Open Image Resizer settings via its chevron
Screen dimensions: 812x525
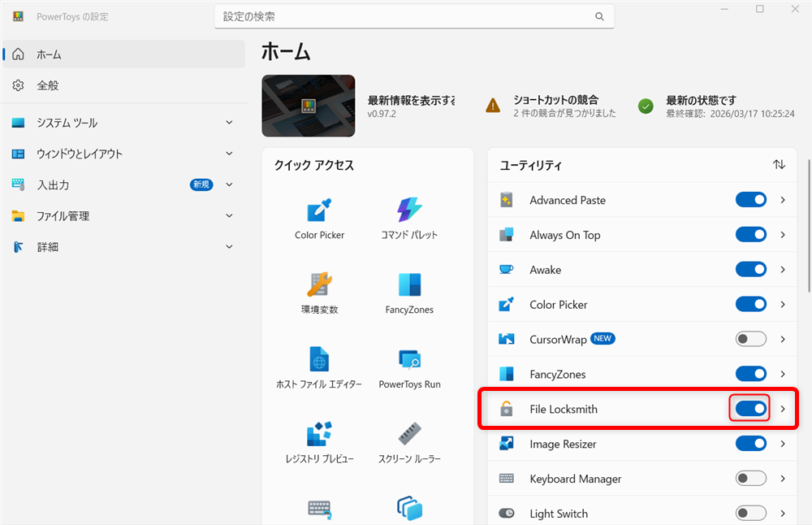tap(782, 444)
